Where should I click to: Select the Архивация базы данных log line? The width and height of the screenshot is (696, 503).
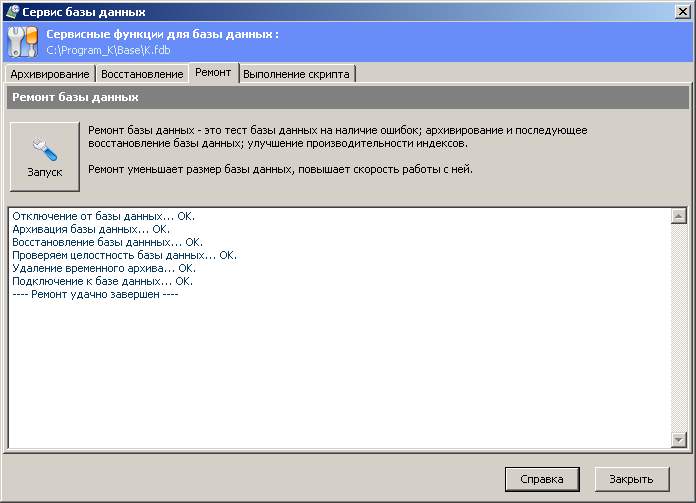pos(91,229)
